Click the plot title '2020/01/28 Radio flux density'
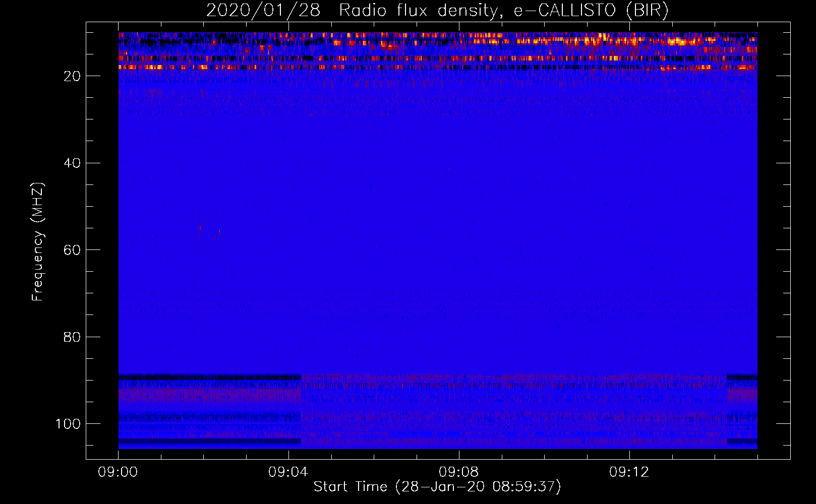 coord(437,10)
